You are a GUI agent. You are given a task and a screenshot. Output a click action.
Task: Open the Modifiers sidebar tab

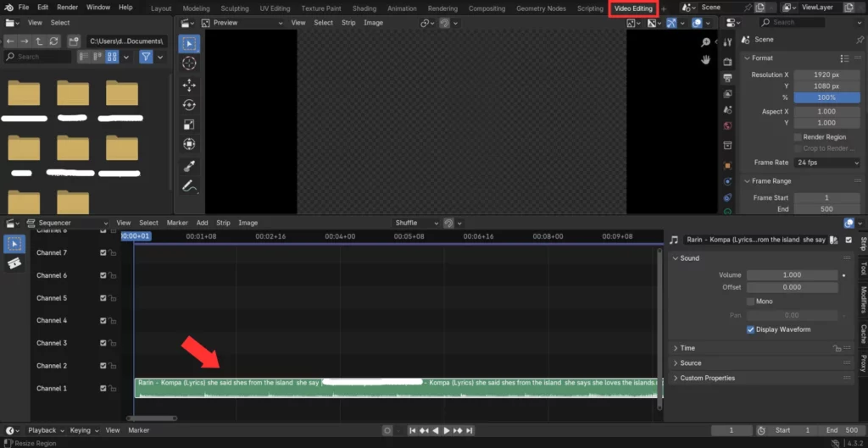[x=863, y=299]
